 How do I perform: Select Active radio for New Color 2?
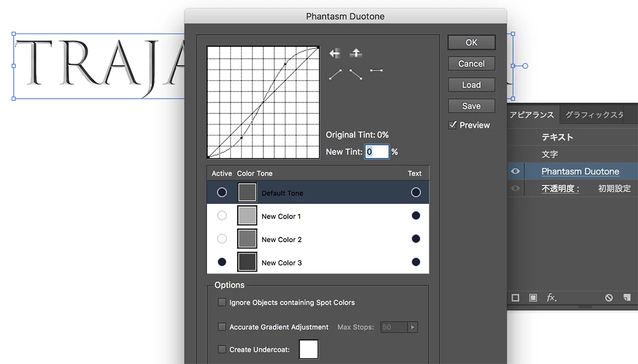[x=222, y=238]
